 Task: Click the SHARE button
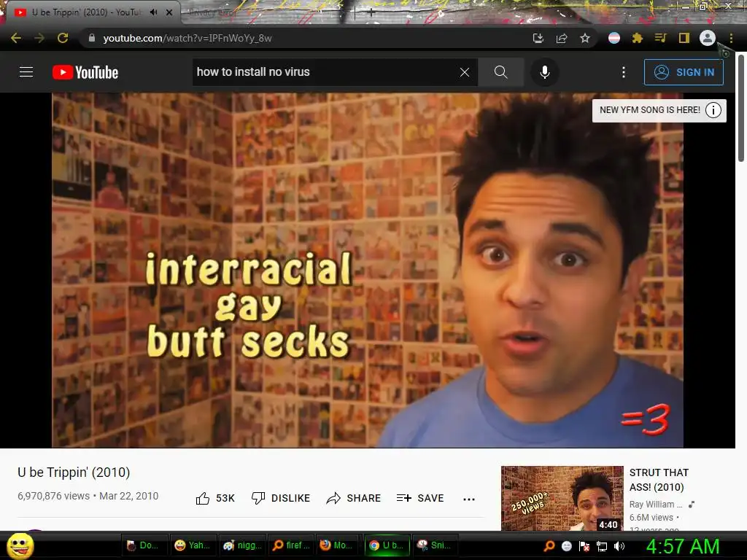pyautogui.click(x=354, y=498)
